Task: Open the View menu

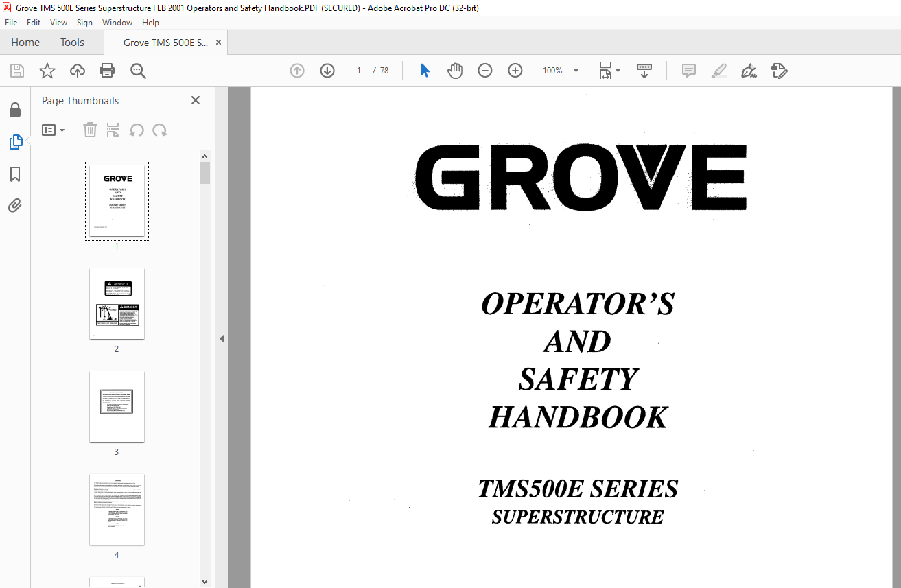Action: [59, 23]
